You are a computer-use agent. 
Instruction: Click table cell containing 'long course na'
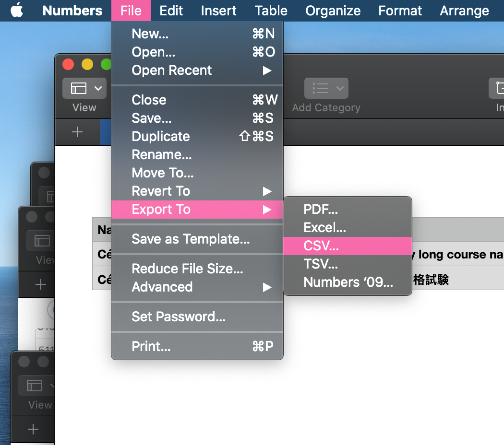pos(458,254)
